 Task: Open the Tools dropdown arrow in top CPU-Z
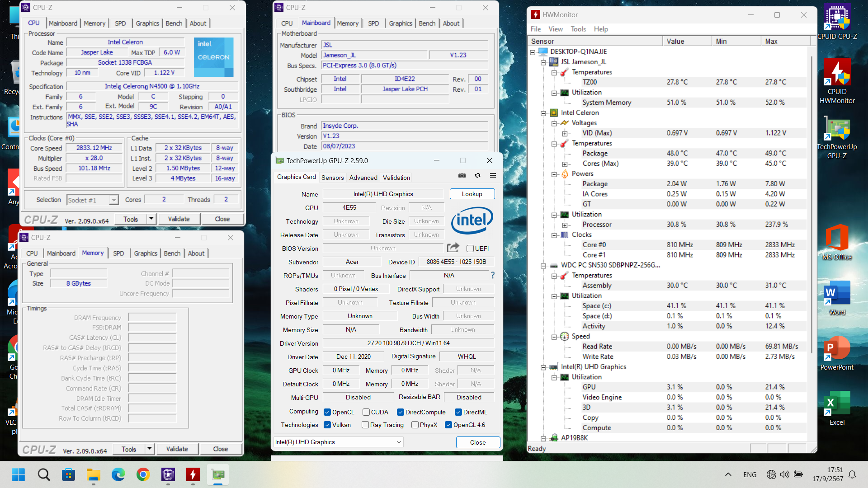tap(151, 219)
